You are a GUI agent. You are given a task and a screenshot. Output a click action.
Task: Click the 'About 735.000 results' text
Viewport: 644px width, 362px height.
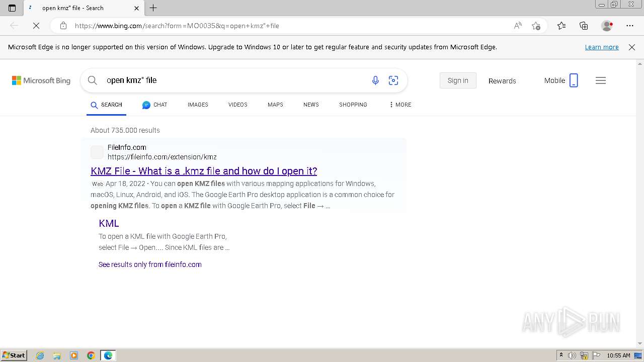tap(125, 130)
